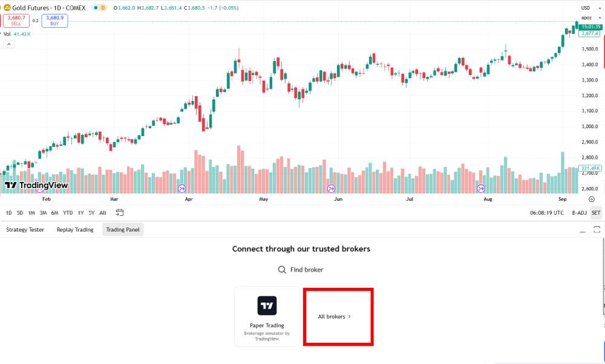Toggle the SET settlement price button
Viewport: 605px width, 364px height.
[596, 213]
